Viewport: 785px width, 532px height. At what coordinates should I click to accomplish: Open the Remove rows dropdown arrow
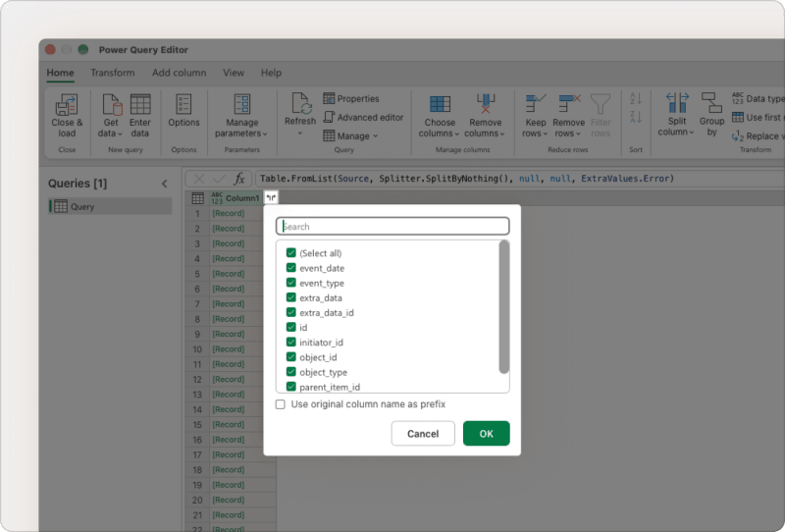pos(578,133)
